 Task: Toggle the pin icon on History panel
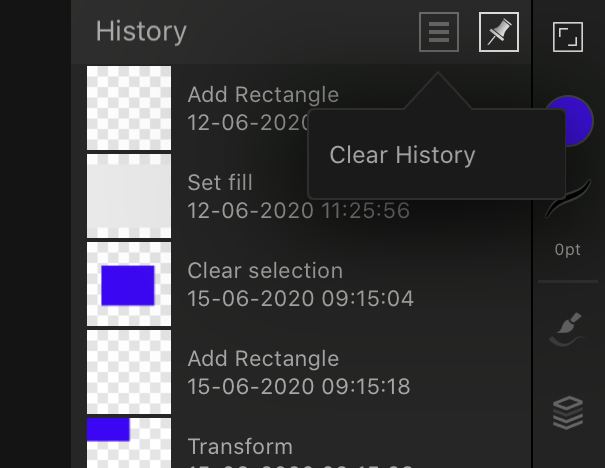point(499,32)
